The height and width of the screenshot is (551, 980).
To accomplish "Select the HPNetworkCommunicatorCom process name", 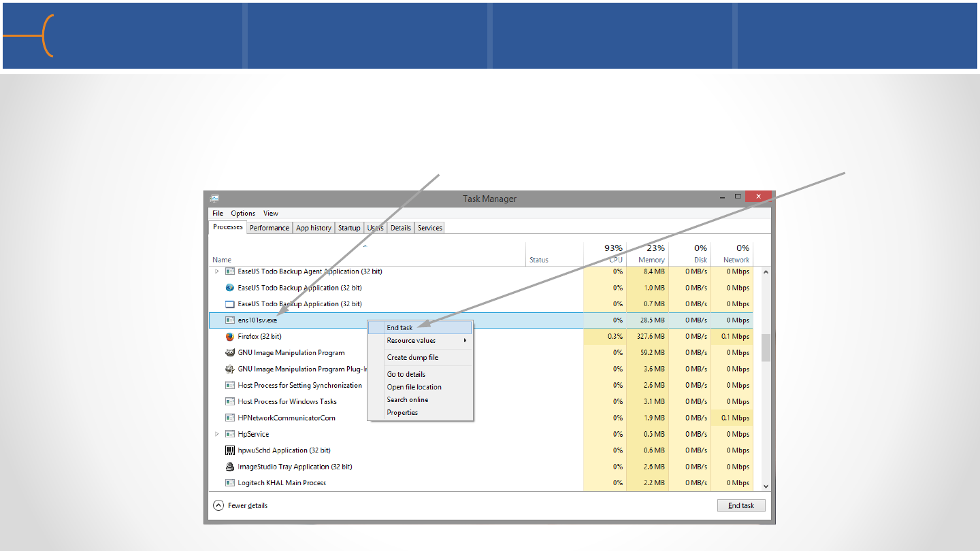I will [x=287, y=418].
